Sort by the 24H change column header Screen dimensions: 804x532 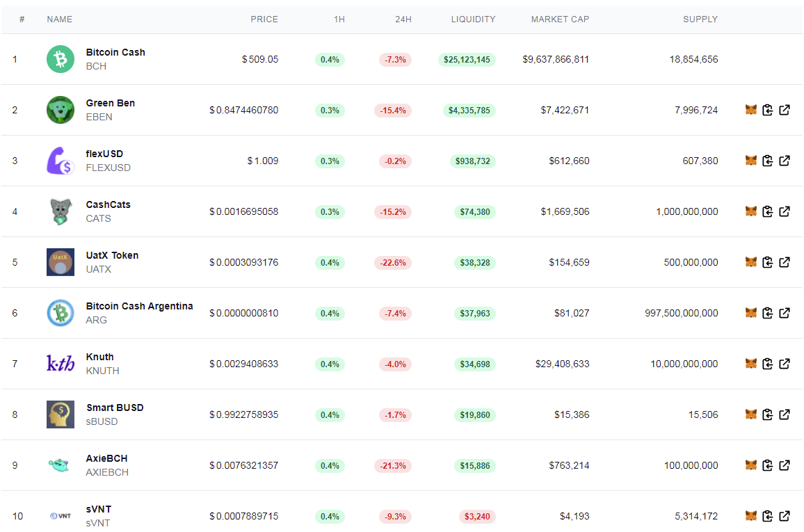point(403,19)
